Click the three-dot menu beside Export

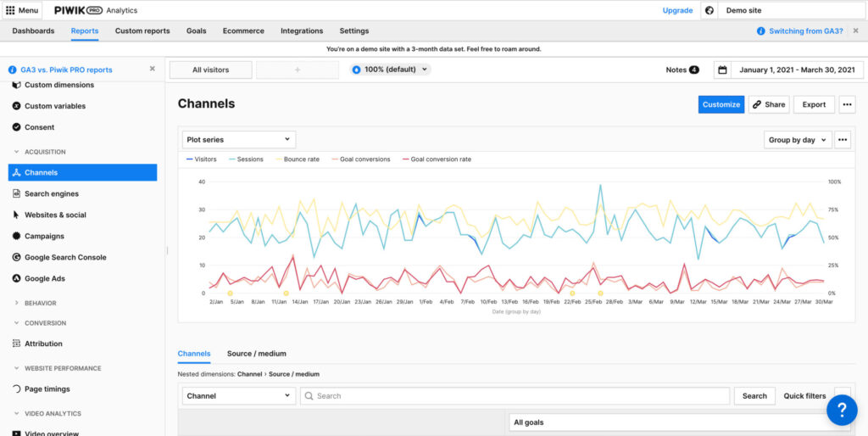pyautogui.click(x=848, y=104)
